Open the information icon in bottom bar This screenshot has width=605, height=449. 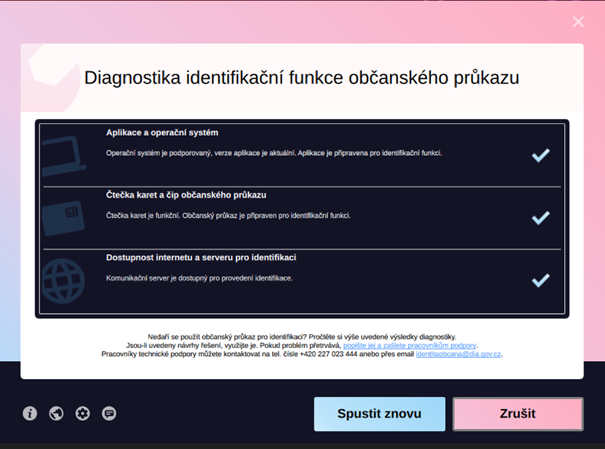click(x=30, y=413)
